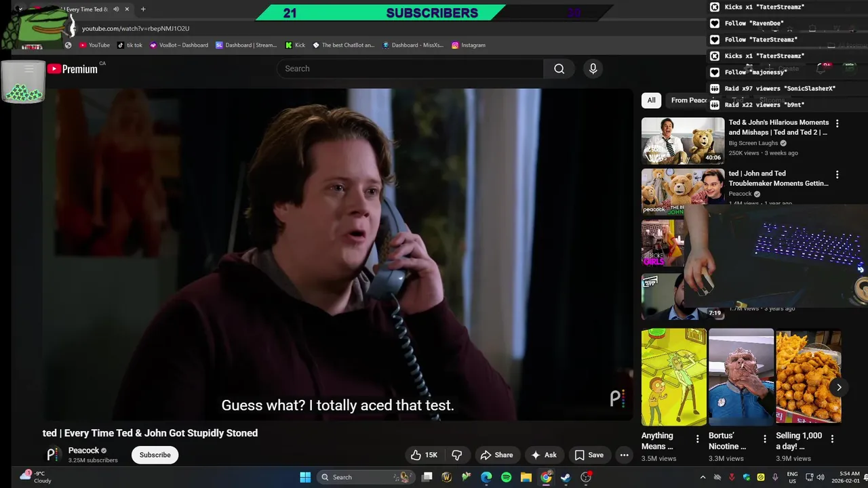This screenshot has width=868, height=488.
Task: Open Share dialog for the video
Action: point(496,455)
